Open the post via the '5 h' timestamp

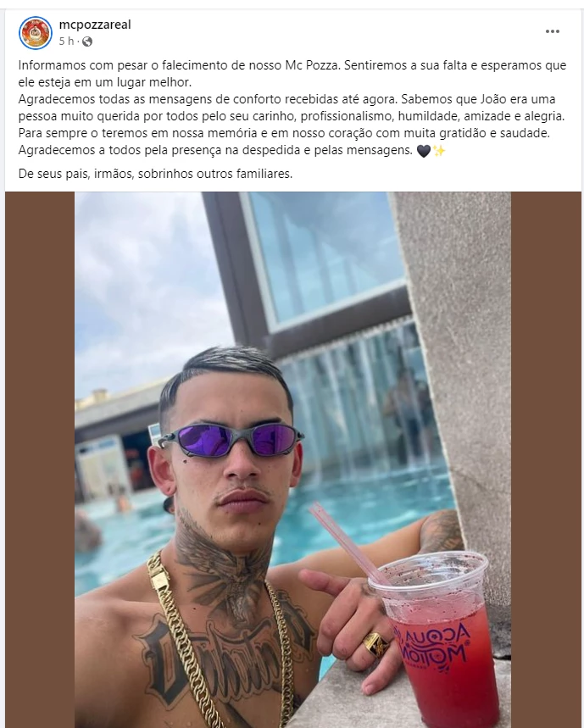66,42
